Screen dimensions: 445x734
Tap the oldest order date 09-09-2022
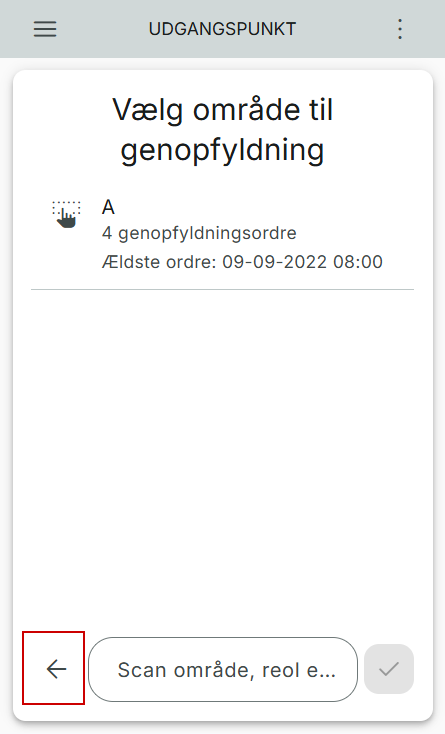(275, 262)
